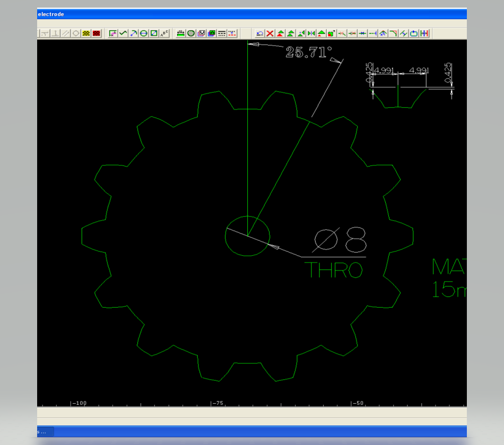Screen dimensions: 504x445
Task: Click the yellow hatch pattern icon
Action: coord(86,33)
